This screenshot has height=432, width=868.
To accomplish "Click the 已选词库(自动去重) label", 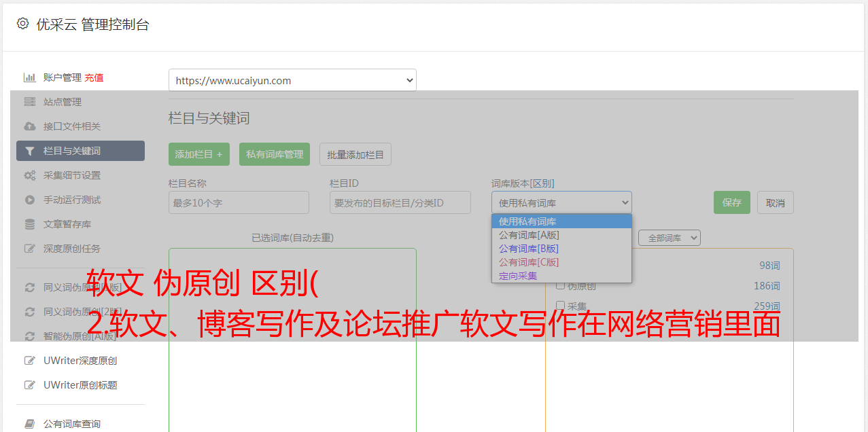I will pos(292,238).
